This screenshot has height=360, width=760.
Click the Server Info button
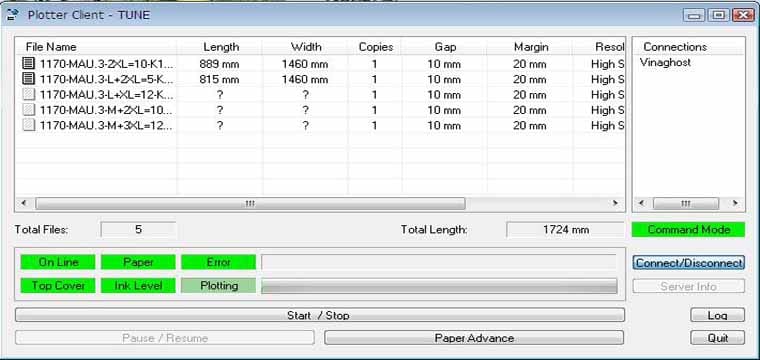pyautogui.click(x=688, y=286)
